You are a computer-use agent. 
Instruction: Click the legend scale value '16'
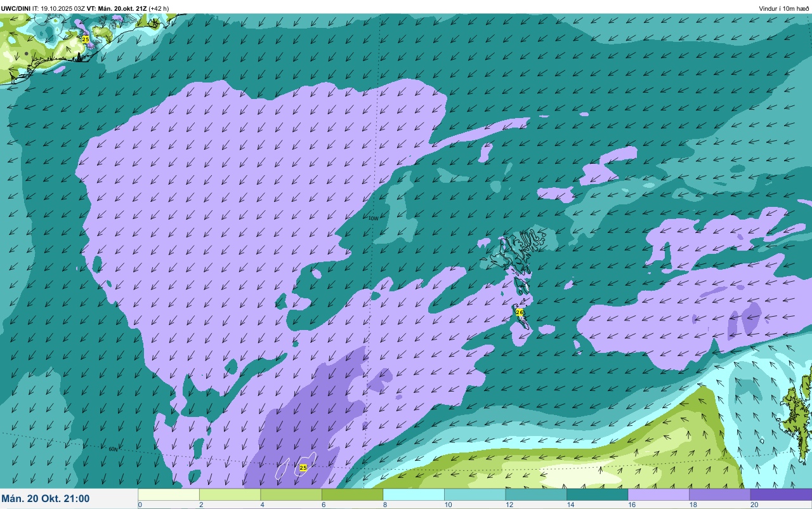(631, 505)
